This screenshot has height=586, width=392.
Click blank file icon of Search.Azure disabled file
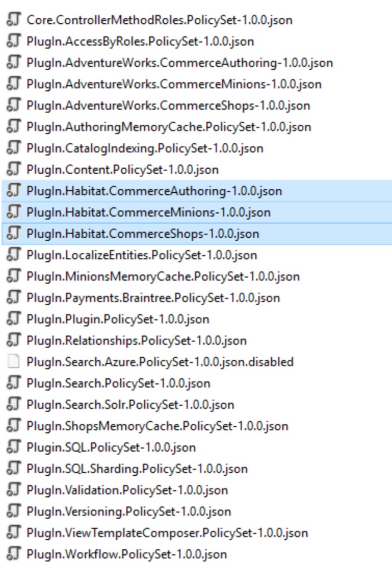(13, 362)
